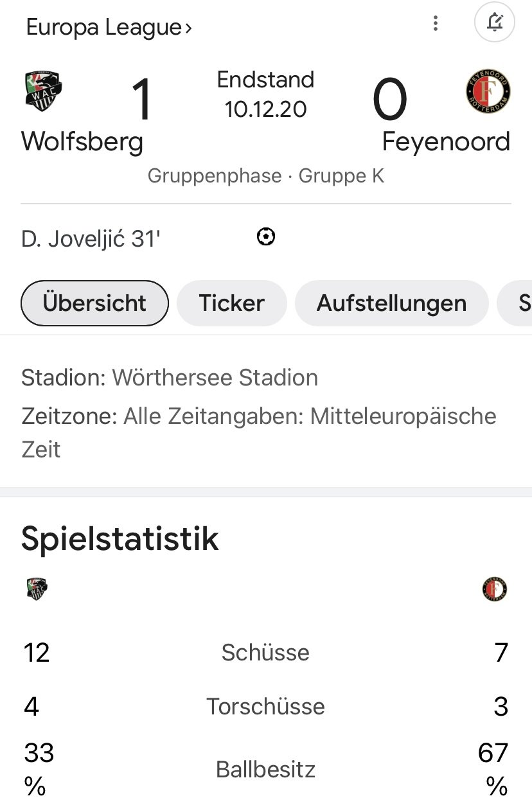
Task: Tap the Feyenoord team name
Action: pyautogui.click(x=446, y=142)
